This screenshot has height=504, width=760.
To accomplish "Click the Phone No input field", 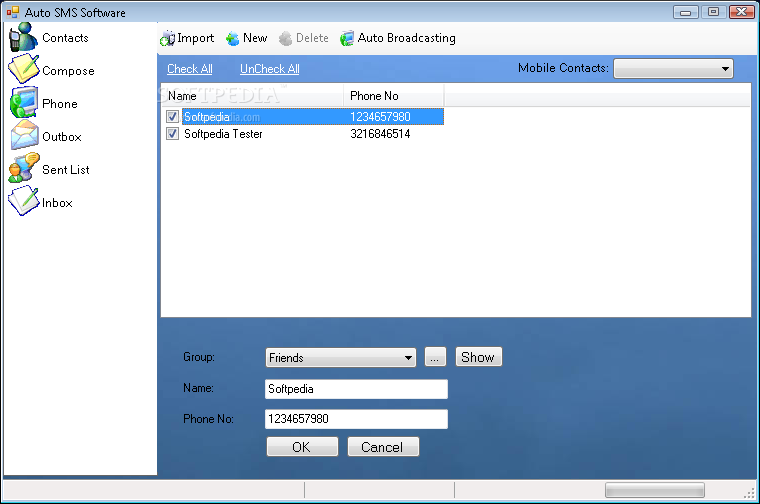I will [x=356, y=419].
